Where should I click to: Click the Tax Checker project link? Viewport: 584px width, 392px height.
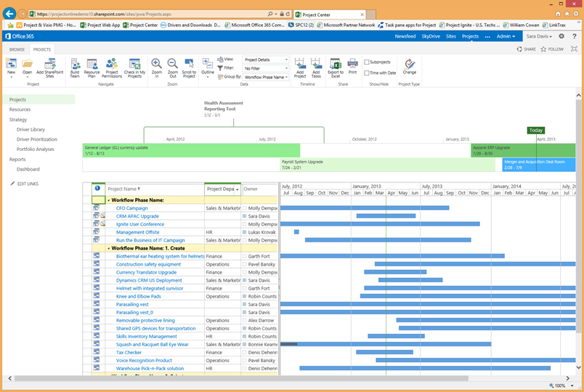129,352
